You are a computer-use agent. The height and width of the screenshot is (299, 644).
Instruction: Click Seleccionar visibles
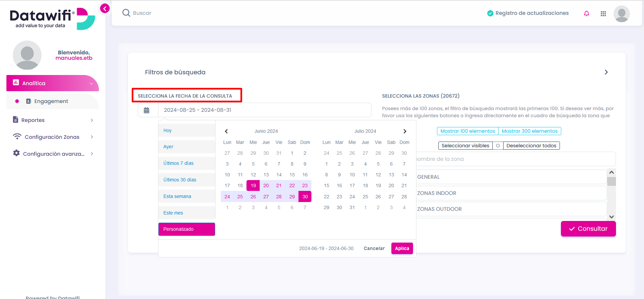pos(465,146)
